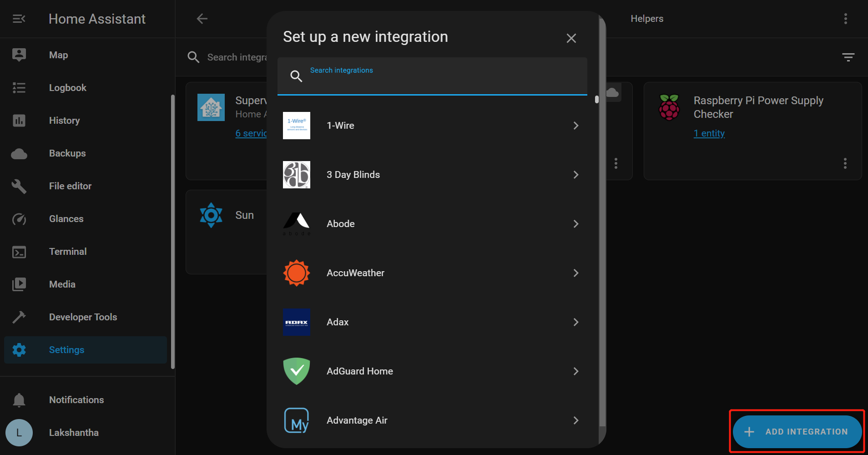The height and width of the screenshot is (455, 868).
Task: Open the Settings gear icon
Action: click(x=19, y=350)
